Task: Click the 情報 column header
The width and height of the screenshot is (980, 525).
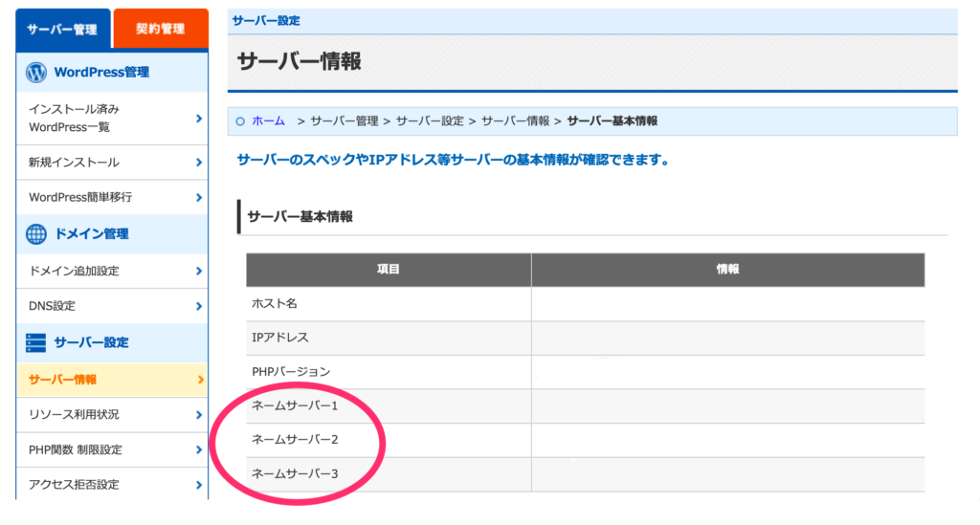Action: 728,269
